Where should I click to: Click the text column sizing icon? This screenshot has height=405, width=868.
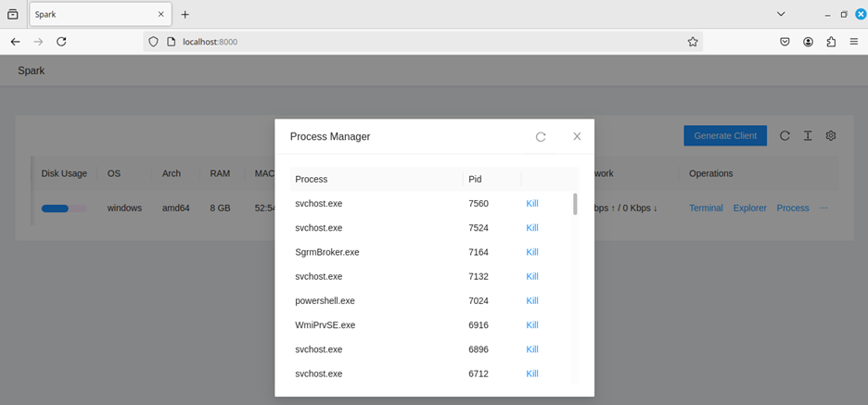tap(808, 135)
